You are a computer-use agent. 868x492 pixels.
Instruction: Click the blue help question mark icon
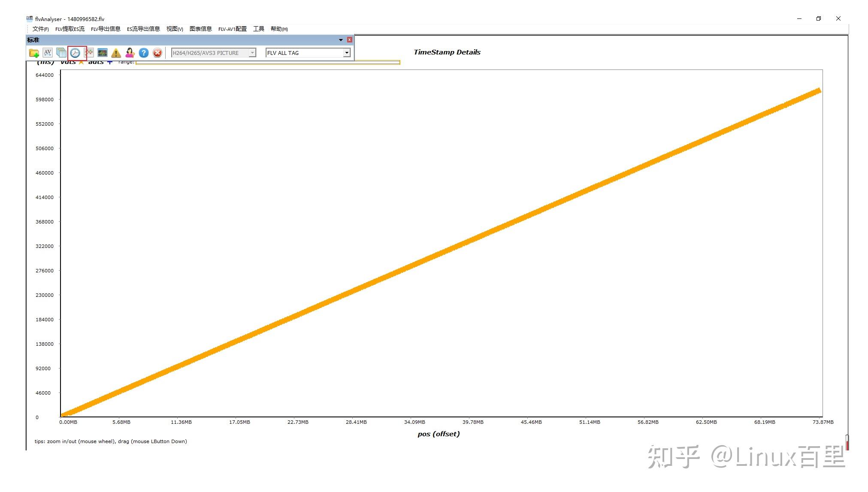pyautogui.click(x=144, y=53)
